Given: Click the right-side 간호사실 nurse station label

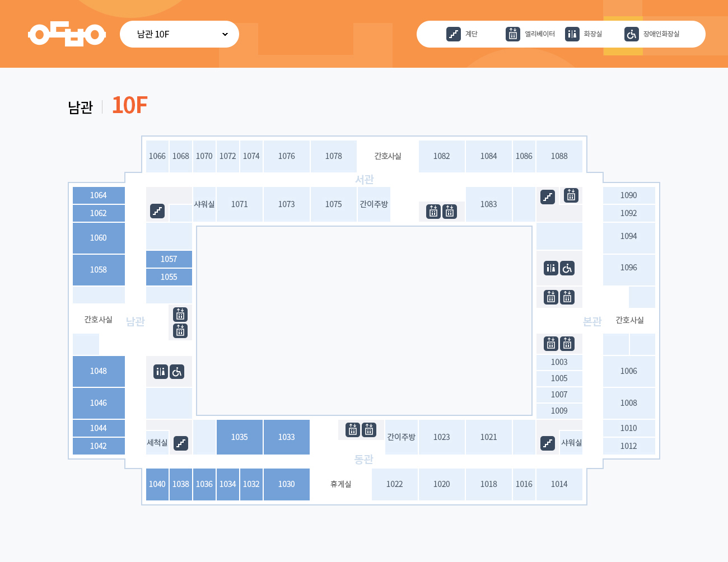Looking at the screenshot, I should point(629,320).
